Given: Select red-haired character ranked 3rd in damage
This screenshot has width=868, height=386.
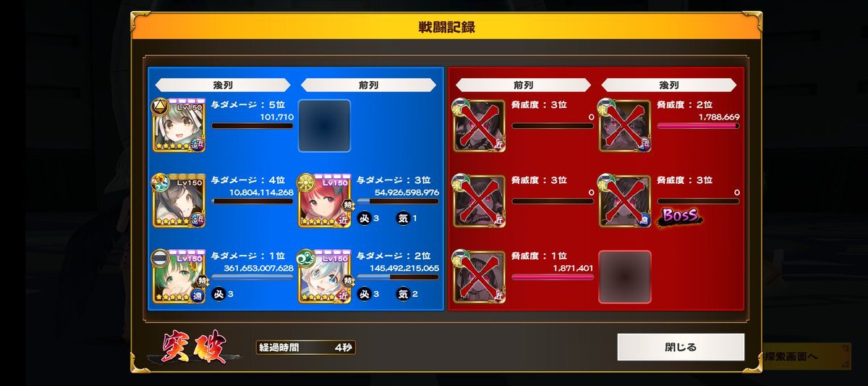Looking at the screenshot, I should pos(324,201).
